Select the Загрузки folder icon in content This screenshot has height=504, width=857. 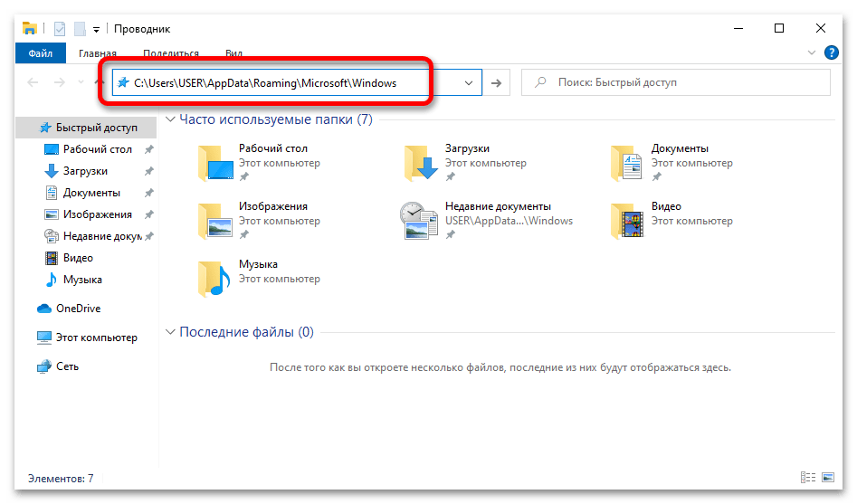(422, 163)
